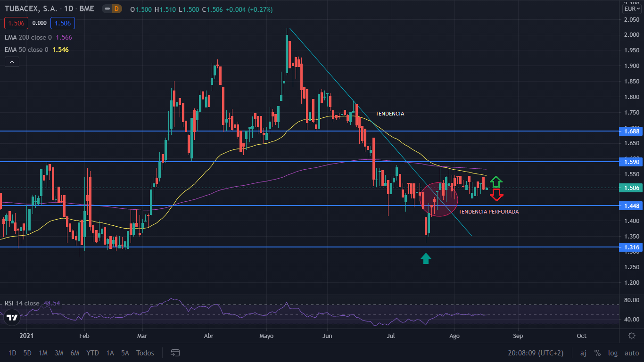Toggle logarithmic scale with log button

pyautogui.click(x=613, y=353)
